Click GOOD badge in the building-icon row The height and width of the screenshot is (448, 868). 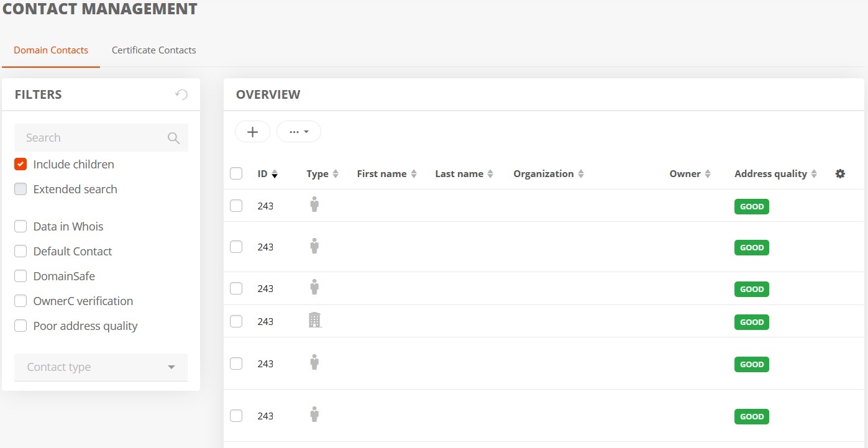752,322
